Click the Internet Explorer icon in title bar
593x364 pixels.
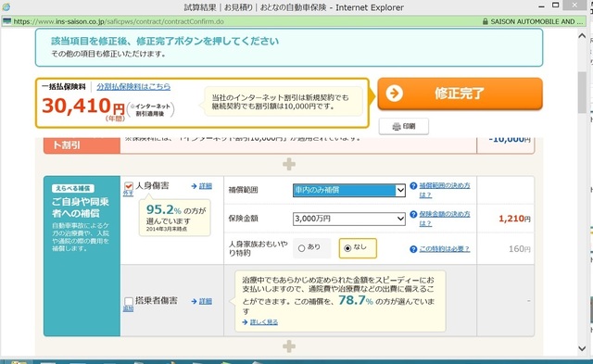[6, 6]
